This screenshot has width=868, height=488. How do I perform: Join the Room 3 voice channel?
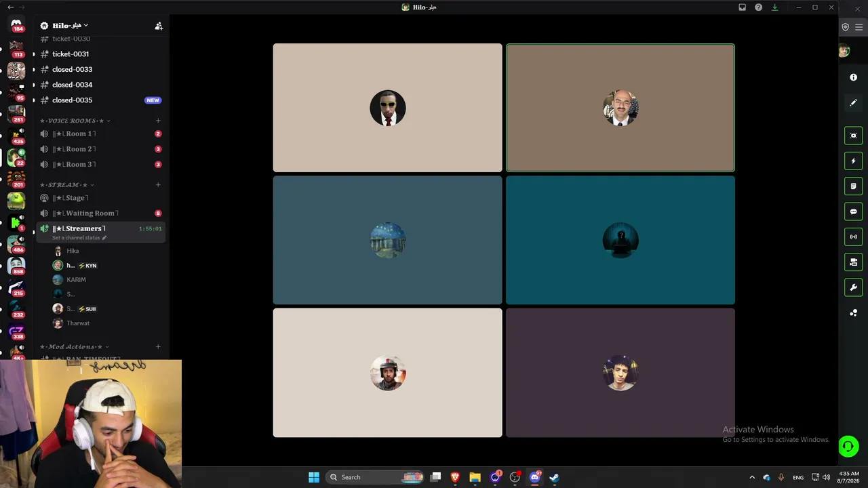click(101, 165)
